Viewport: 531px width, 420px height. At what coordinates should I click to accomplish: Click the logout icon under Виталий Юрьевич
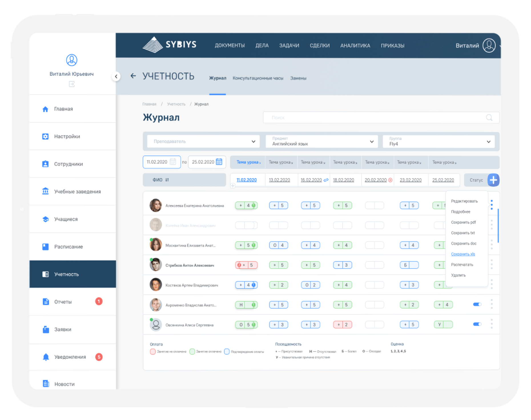72,84
